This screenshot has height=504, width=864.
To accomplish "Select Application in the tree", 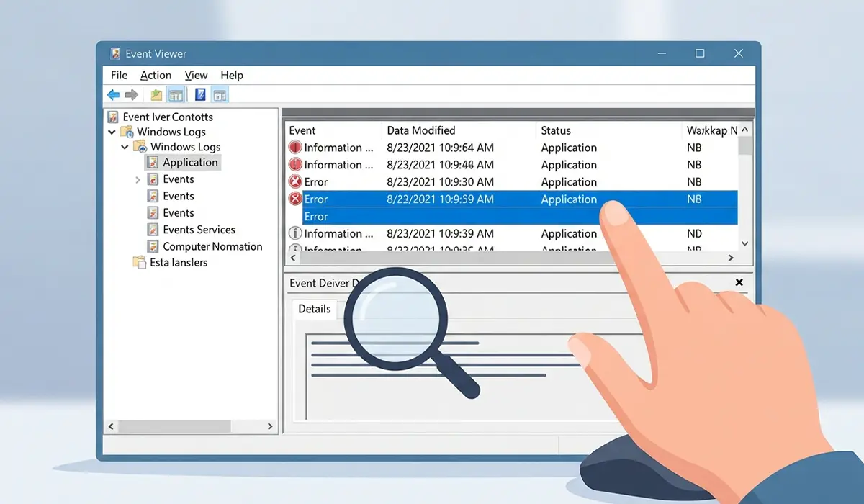I will (x=190, y=163).
